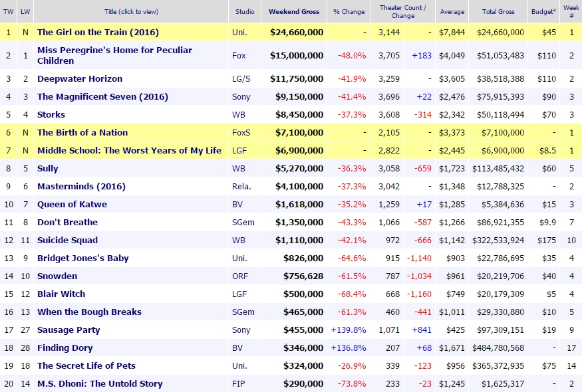
Task: Open Bridget Jones's Baby movie page
Action: point(83,258)
